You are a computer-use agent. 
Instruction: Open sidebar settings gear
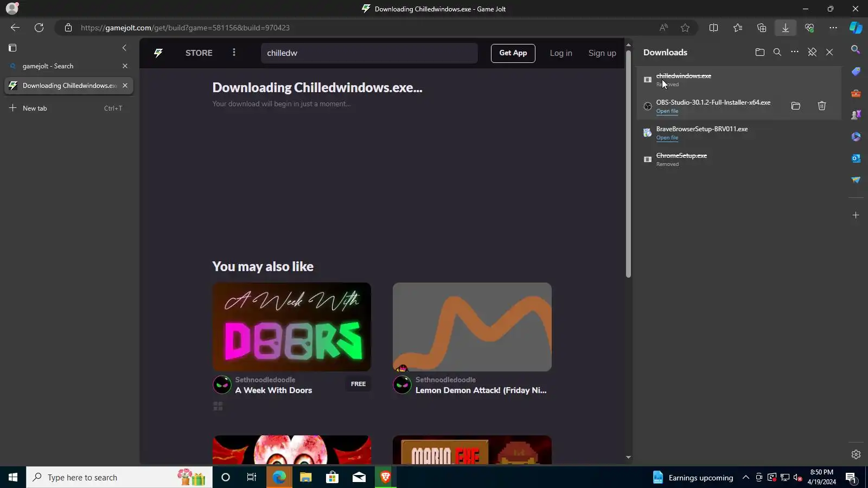856,454
